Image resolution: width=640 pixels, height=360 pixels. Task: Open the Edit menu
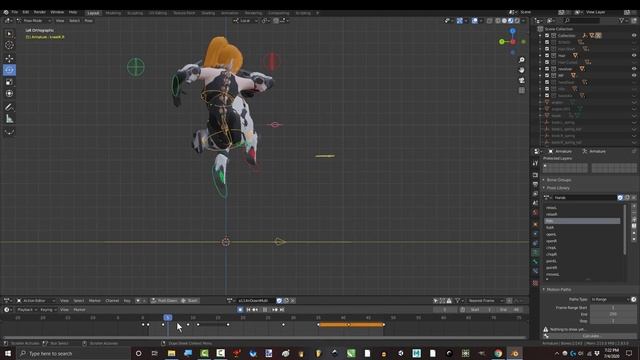[26, 12]
